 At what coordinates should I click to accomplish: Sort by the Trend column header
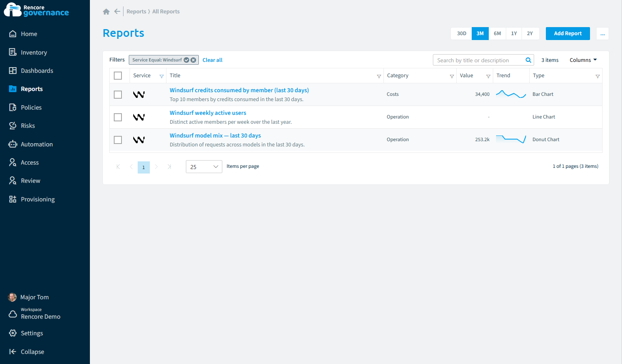(x=503, y=76)
